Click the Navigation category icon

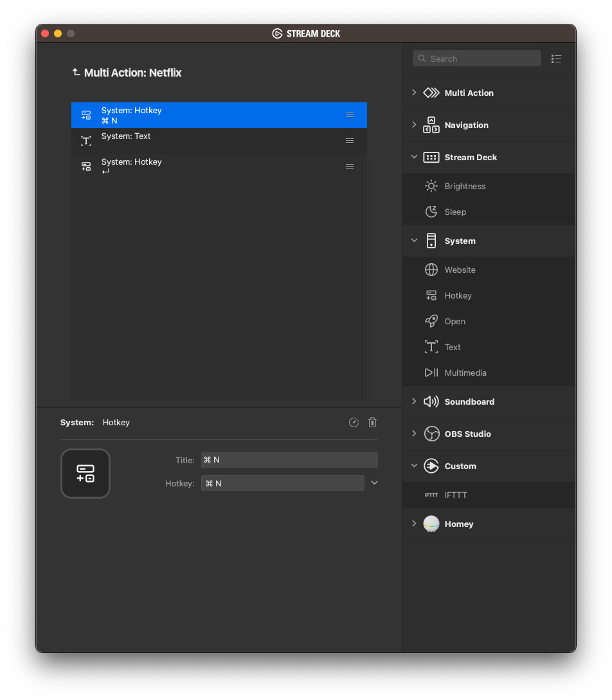point(431,125)
